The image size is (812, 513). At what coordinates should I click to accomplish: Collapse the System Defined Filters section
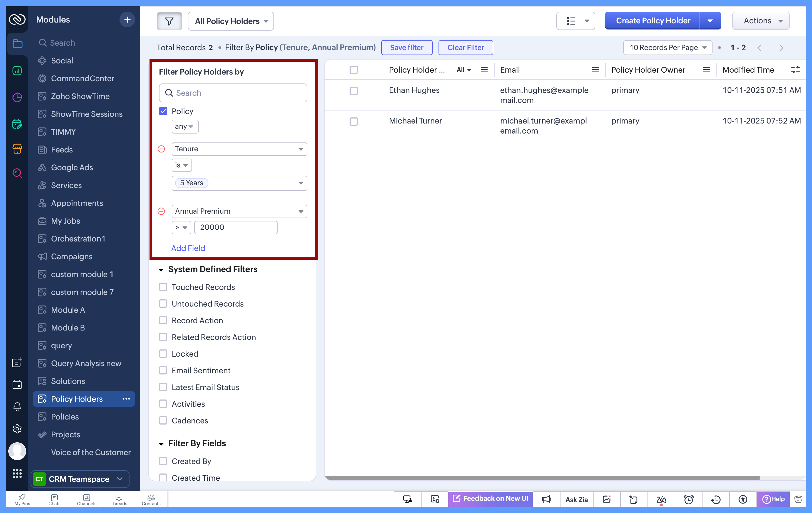pyautogui.click(x=161, y=269)
